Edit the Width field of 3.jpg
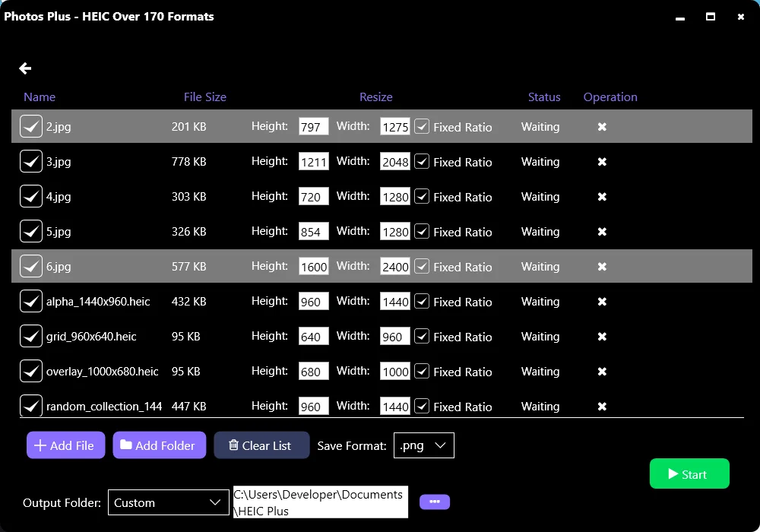Image resolution: width=760 pixels, height=532 pixels. [395, 161]
